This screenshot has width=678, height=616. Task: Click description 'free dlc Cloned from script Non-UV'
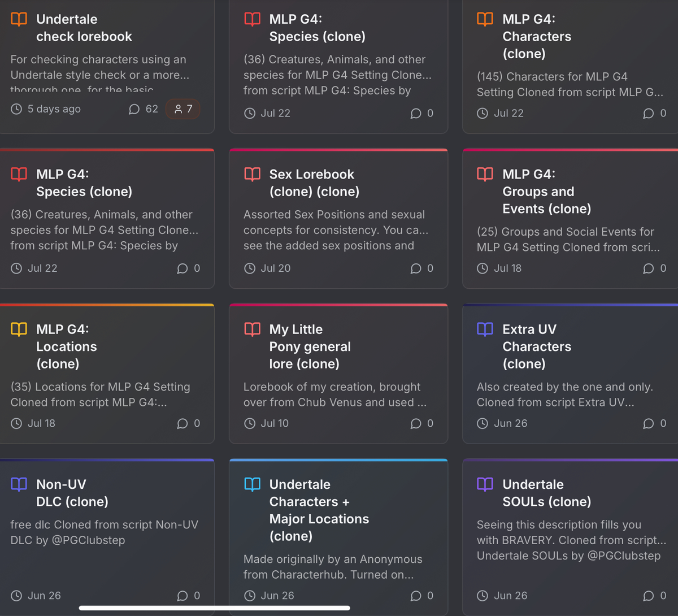pos(104,532)
